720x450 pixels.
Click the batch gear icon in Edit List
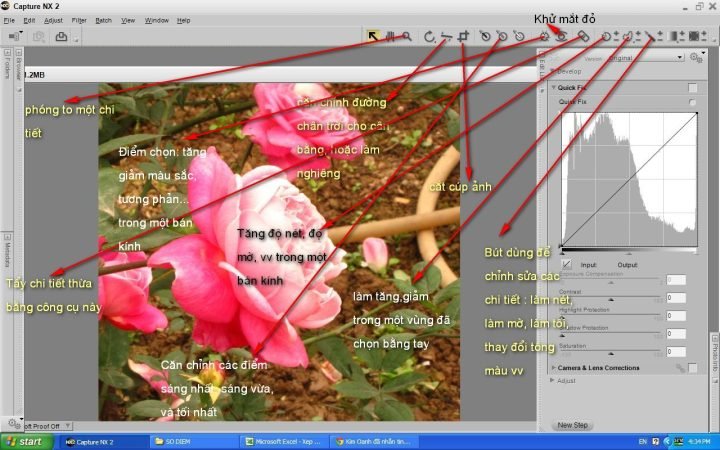coord(696,57)
